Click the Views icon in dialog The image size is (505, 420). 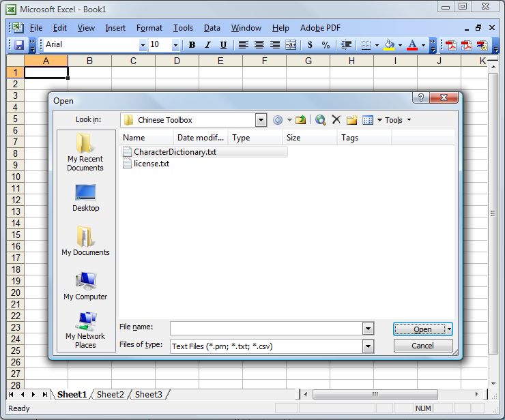pyautogui.click(x=368, y=120)
